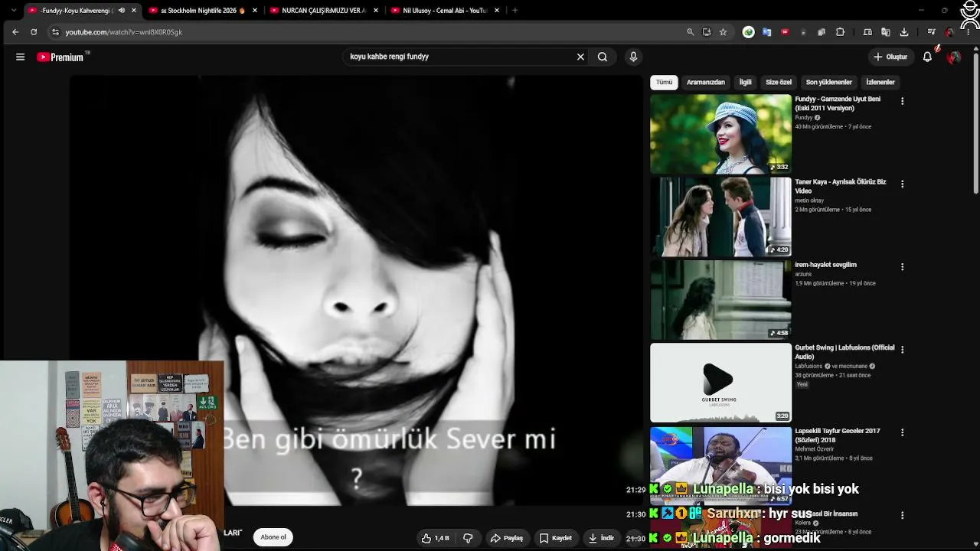The width and height of the screenshot is (980, 551).
Task: Open irem-hayalet sevgilim video thumbnail
Action: pos(720,300)
